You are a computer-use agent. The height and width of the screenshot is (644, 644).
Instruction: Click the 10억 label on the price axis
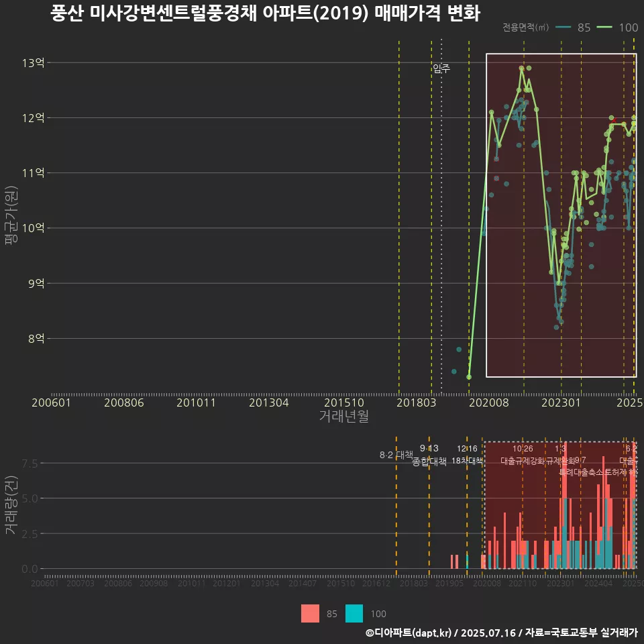(x=34, y=228)
